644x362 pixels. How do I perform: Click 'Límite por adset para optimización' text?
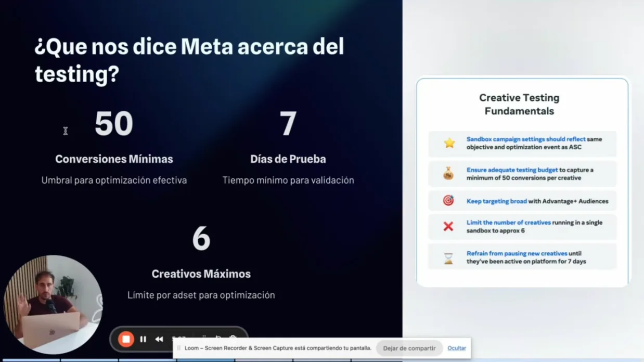point(201,295)
